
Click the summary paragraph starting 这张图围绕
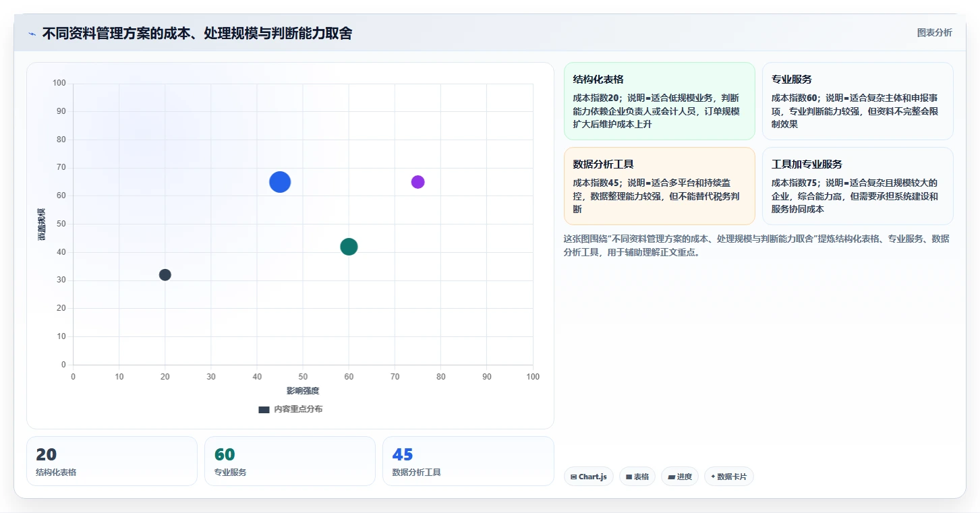756,245
